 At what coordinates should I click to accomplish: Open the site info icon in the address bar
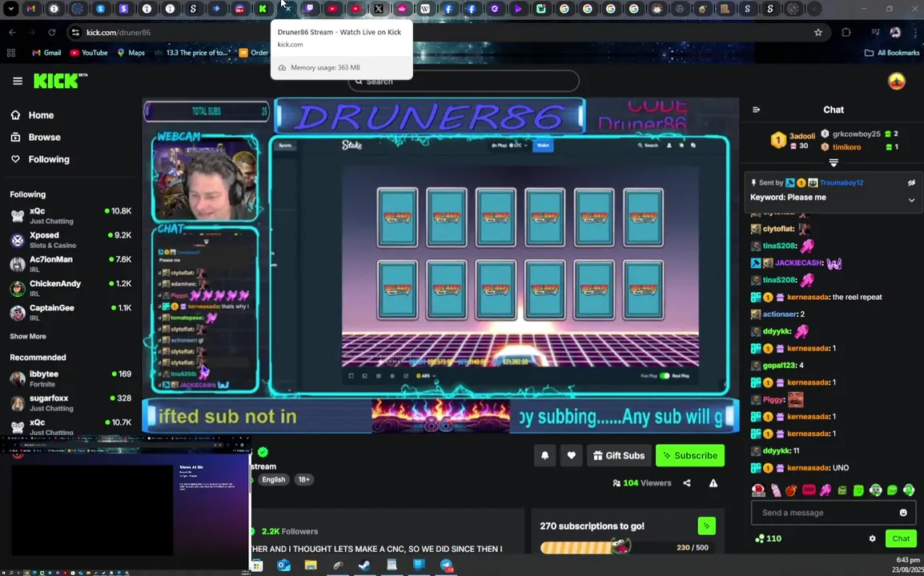coord(75,32)
